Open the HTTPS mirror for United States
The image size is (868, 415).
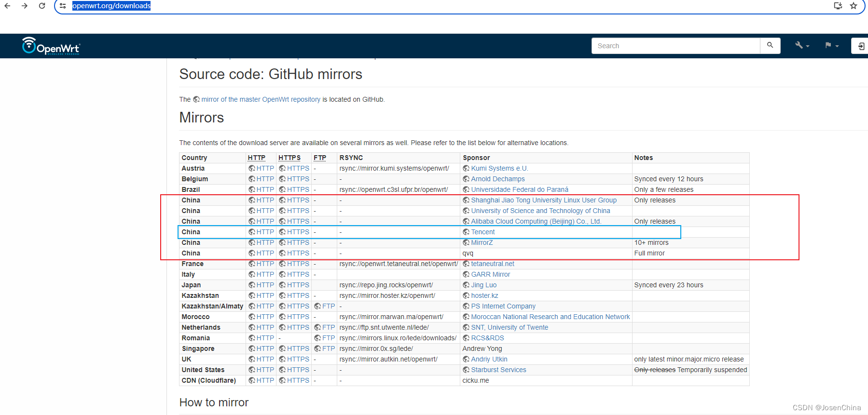coord(298,370)
